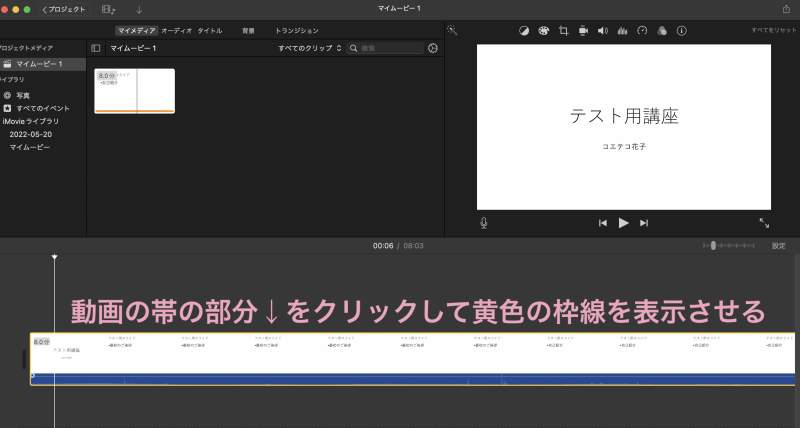The height and width of the screenshot is (428, 800).
Task: Toggle the media browser filmstrip icon
Action: click(108, 9)
